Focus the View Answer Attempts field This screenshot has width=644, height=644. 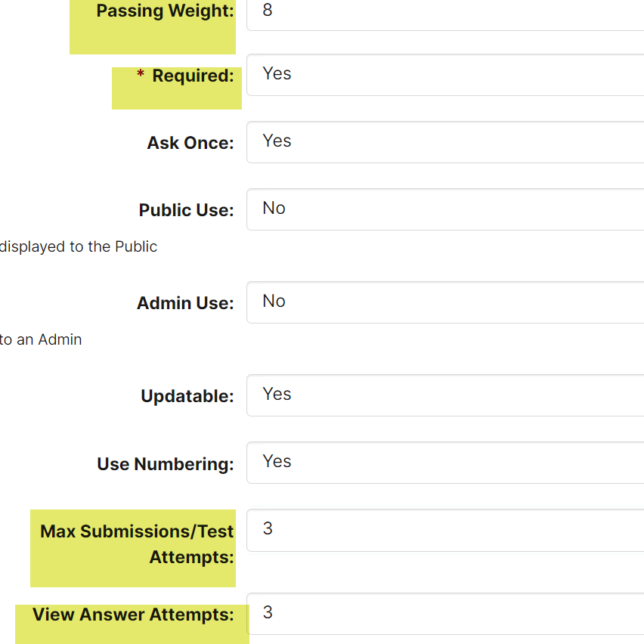click(x=444, y=613)
